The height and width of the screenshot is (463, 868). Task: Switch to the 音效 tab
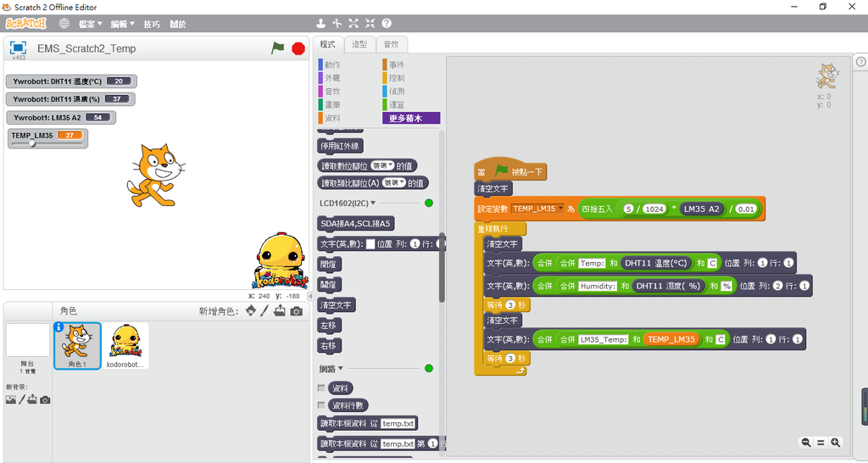pyautogui.click(x=391, y=44)
